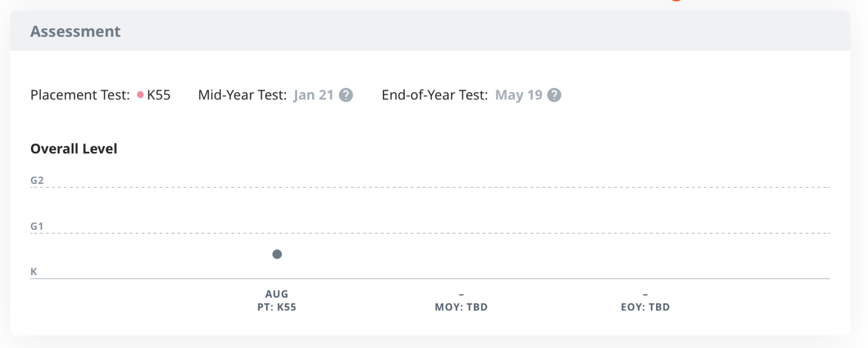Click the PT: K55 chart label

click(x=277, y=307)
